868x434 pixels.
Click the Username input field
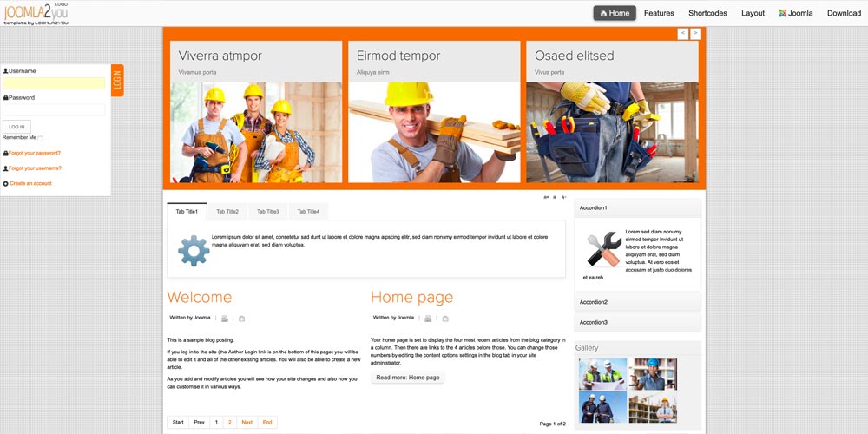(54, 83)
